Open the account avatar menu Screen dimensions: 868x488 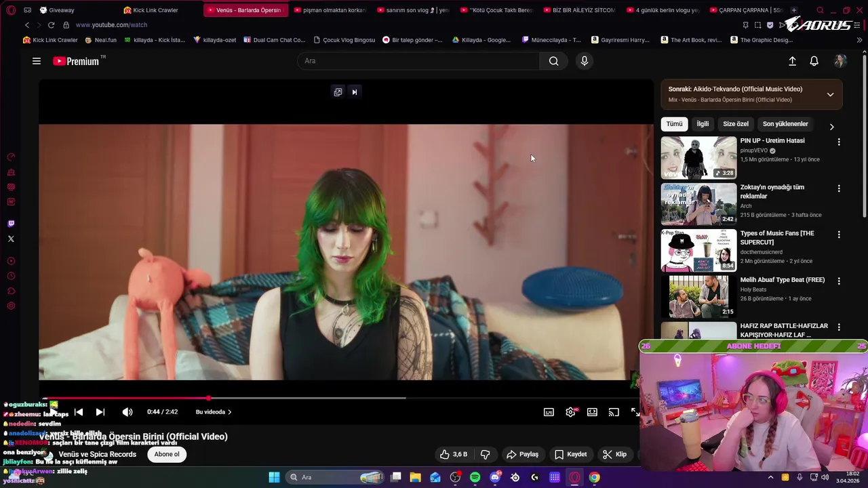840,61
